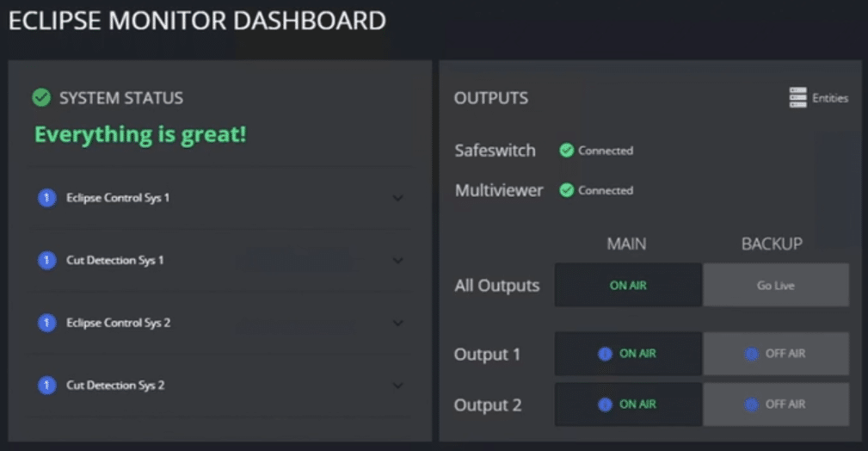
Task: Open the Entities list icon
Action: coord(797,97)
